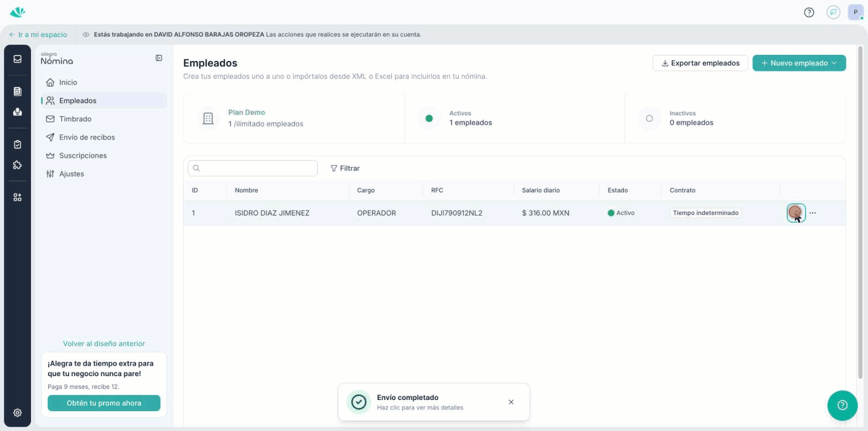Expand the Nuevo empleado dropdown button
This screenshot has height=431, width=868.
pos(799,63)
